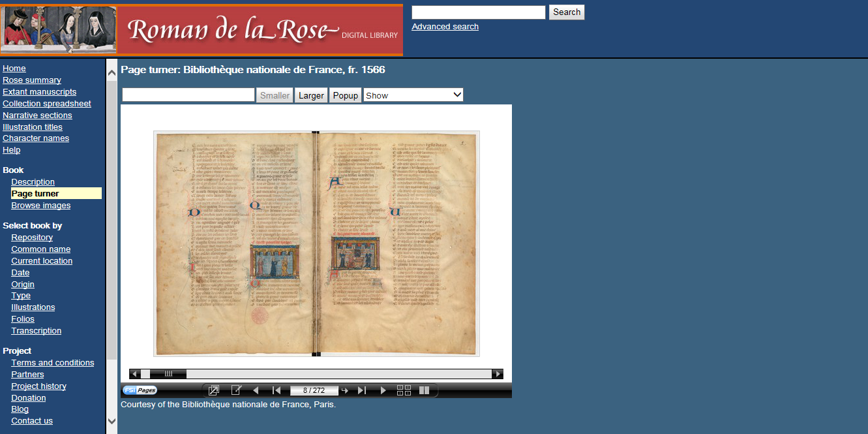868x434 pixels.
Task: Go to Home in sidebar
Action: (14, 69)
